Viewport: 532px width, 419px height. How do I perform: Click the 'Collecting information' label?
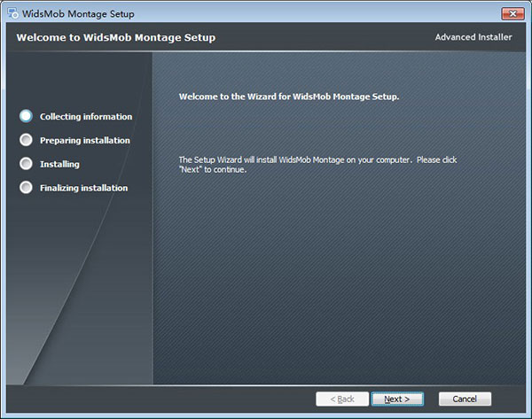point(86,117)
